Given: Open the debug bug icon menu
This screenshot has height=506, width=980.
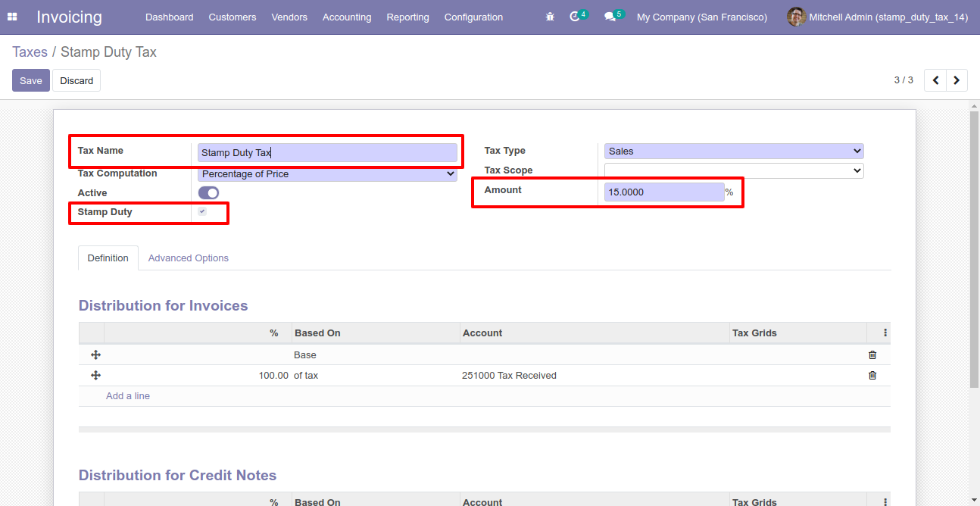Looking at the screenshot, I should [x=550, y=17].
